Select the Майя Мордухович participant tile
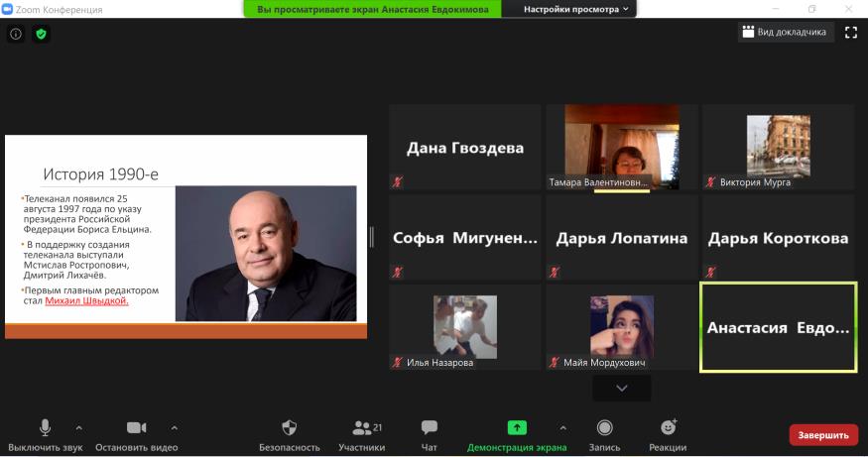Image resolution: width=868 pixels, height=457 pixels. click(622, 327)
